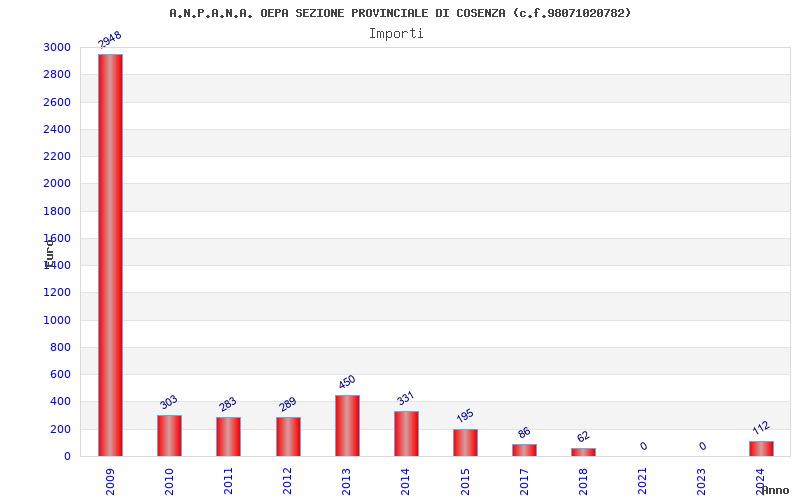The width and height of the screenshot is (800, 500).
Task: Click the Euro axis title
Action: coord(49,254)
